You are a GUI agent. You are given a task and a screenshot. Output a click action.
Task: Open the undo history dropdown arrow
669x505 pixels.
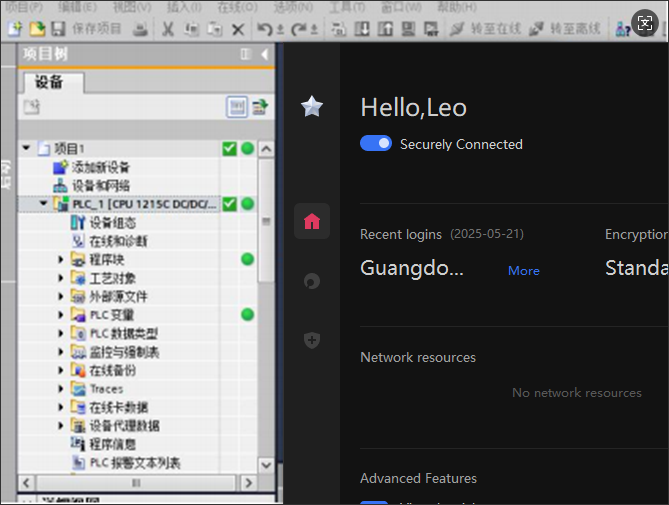[280, 29]
